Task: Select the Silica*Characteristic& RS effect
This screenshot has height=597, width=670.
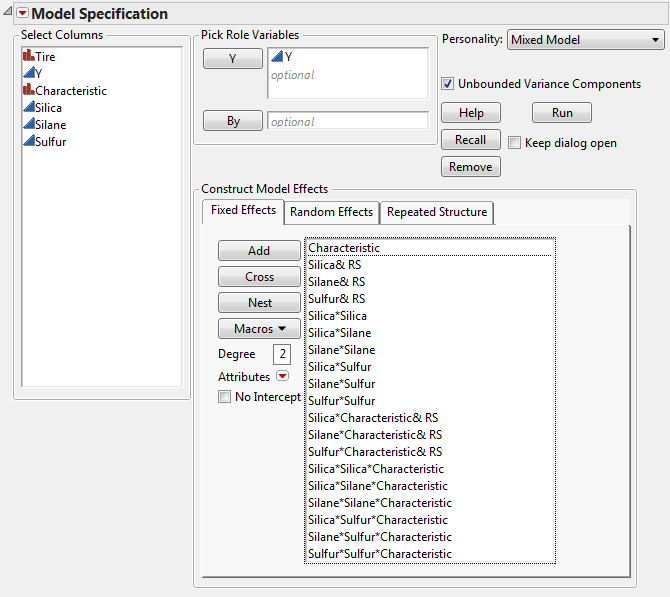Action: 430,418
